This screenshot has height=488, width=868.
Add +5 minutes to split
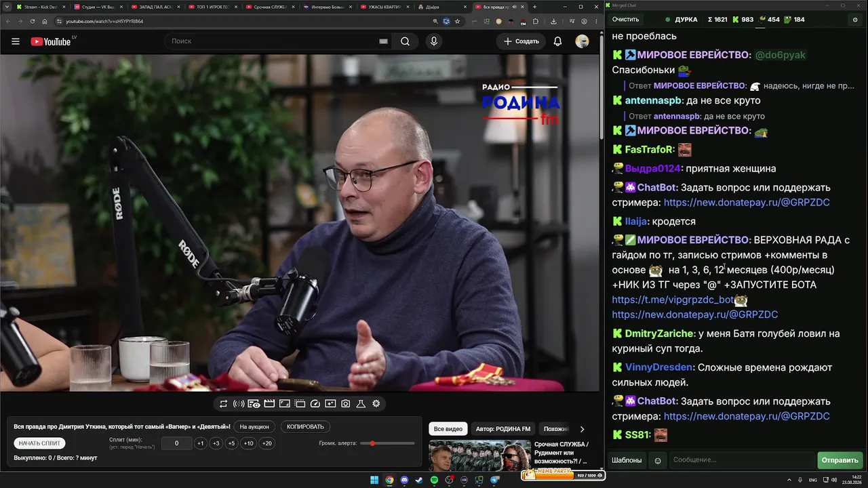[231, 443]
